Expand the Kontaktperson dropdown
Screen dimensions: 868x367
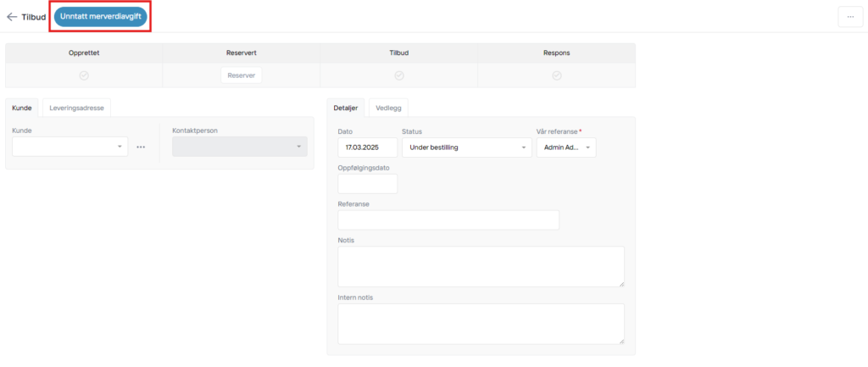[240, 147]
